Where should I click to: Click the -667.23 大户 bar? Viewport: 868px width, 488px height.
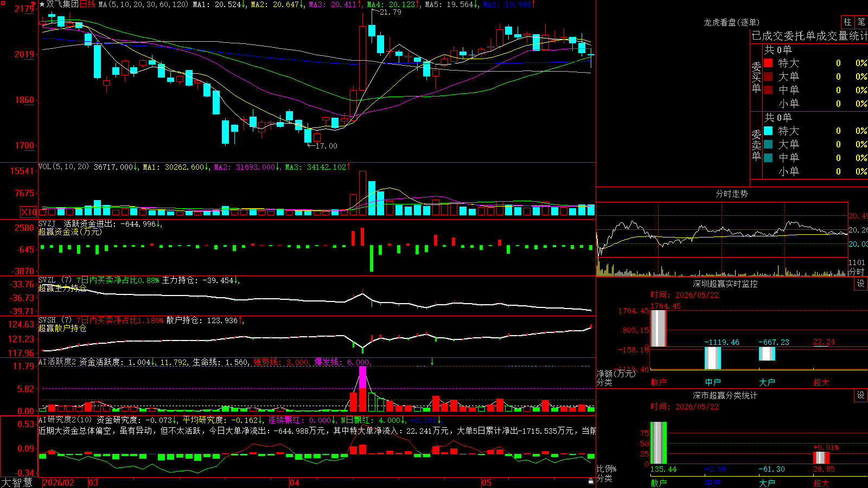(x=767, y=354)
